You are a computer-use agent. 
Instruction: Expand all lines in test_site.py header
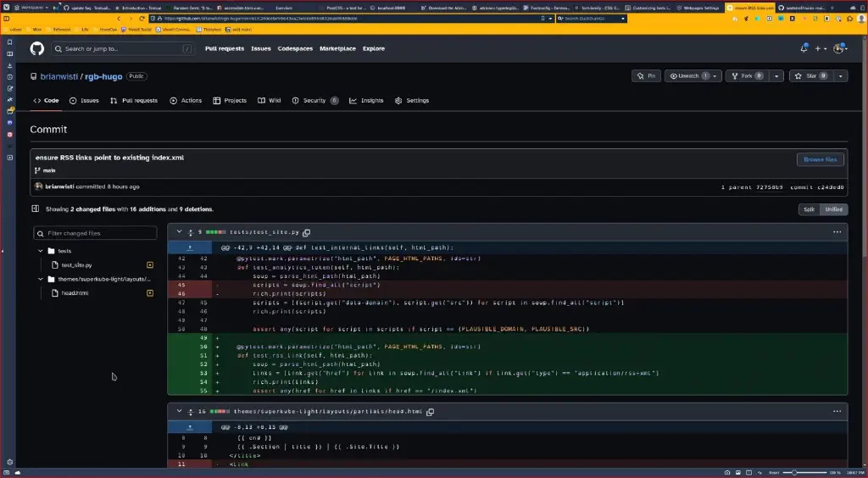pos(191,232)
